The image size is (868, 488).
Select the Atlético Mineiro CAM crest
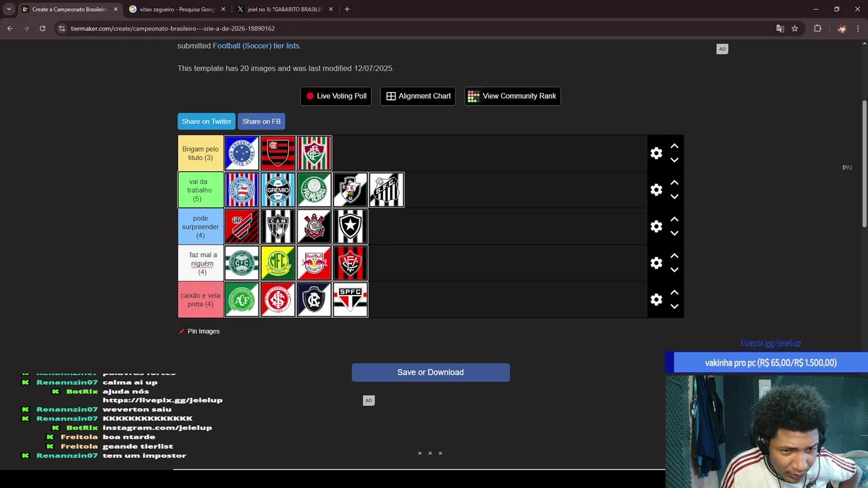click(x=278, y=226)
